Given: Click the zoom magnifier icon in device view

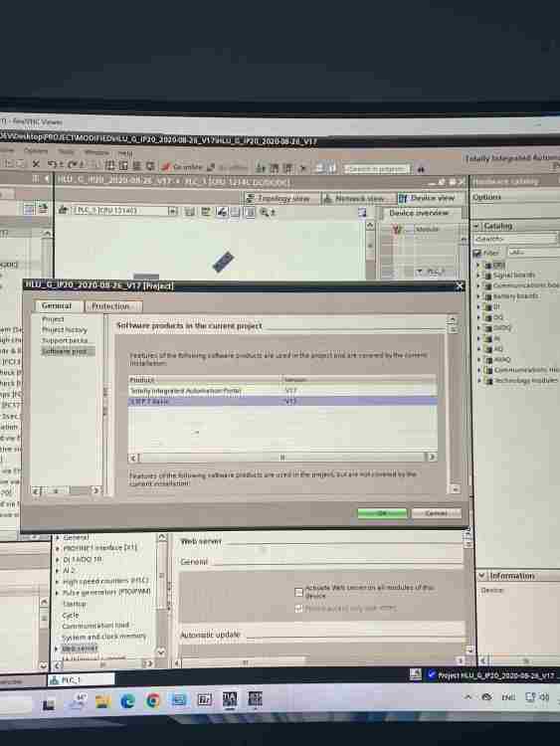Looking at the screenshot, I should (265, 213).
